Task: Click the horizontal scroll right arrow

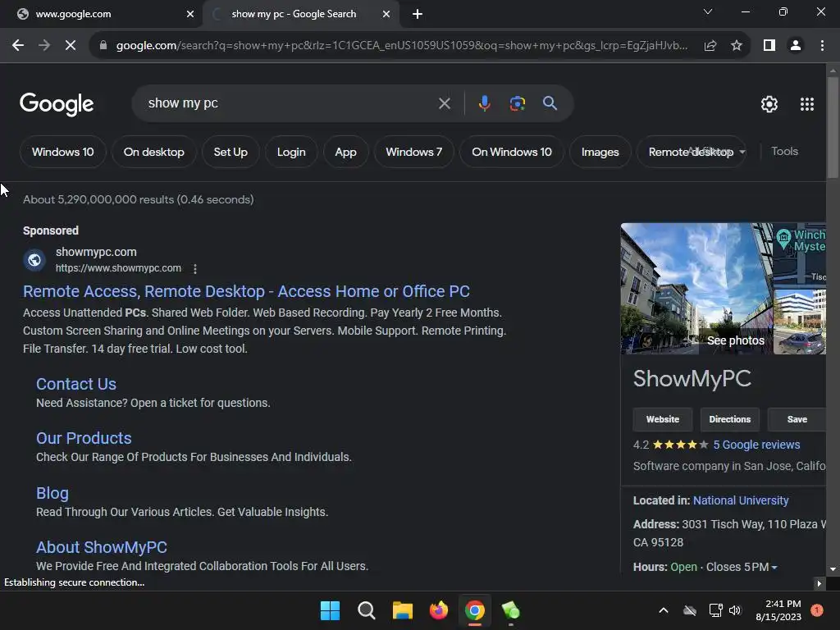Action: click(x=819, y=583)
